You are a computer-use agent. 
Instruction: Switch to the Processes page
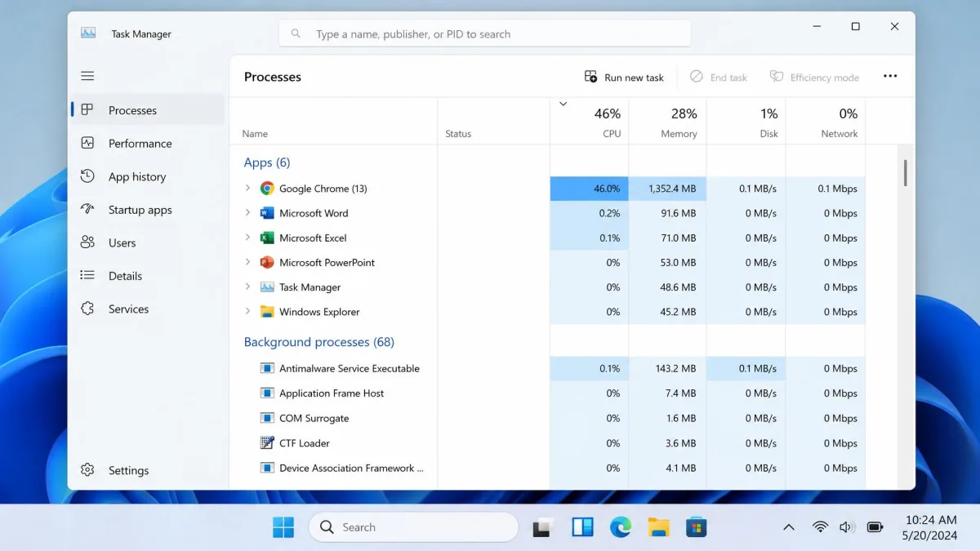click(147, 110)
